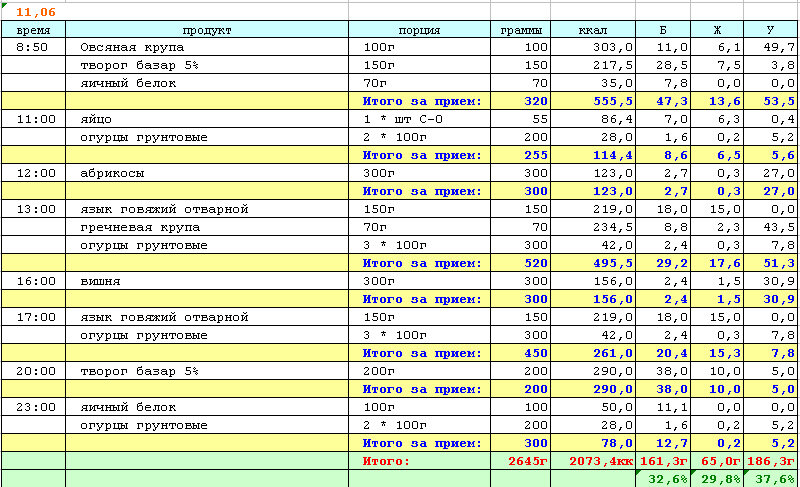Screen dimensions: 800x487
Task: Click the 37,6% carbs percentage
Action: (x=770, y=479)
